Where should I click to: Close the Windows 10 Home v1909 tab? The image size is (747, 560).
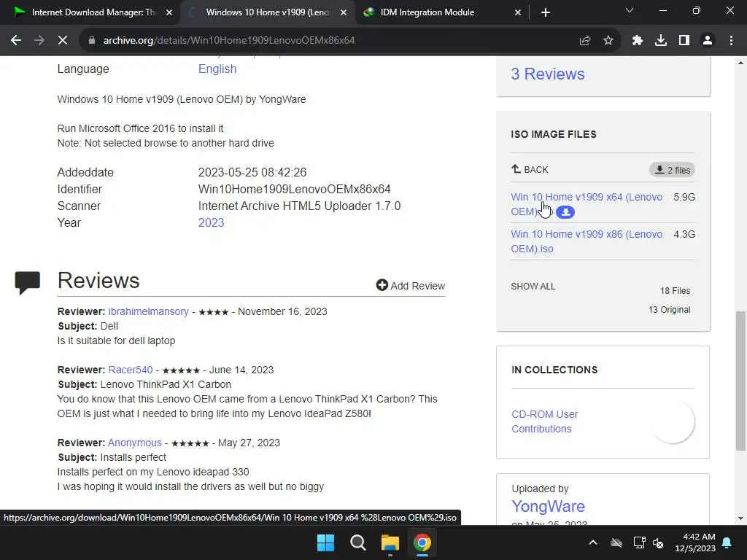tap(344, 12)
